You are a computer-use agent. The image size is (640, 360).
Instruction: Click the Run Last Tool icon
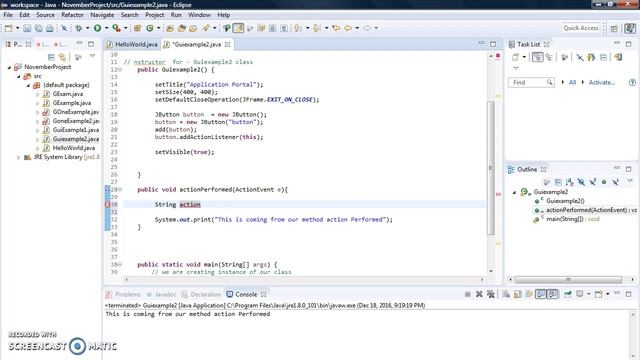(117, 28)
